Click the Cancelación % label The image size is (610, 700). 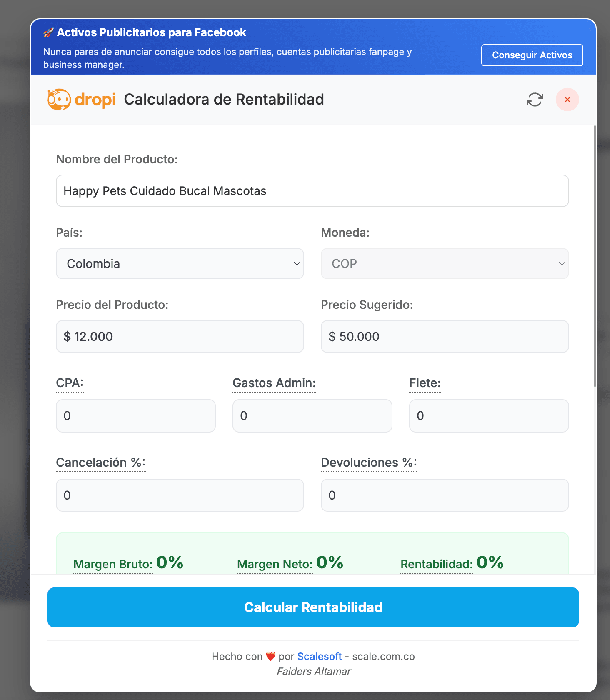point(100,462)
